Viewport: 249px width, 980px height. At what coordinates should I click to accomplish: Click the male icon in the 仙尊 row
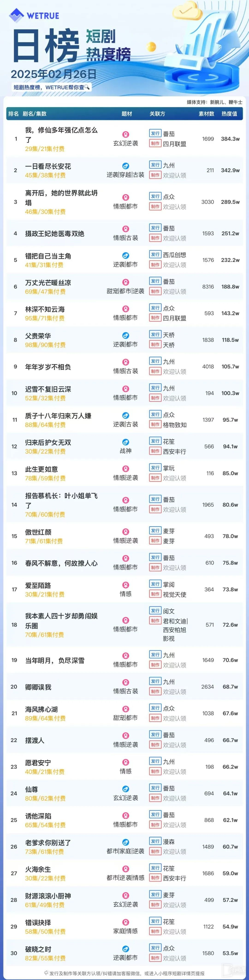click(125, 789)
